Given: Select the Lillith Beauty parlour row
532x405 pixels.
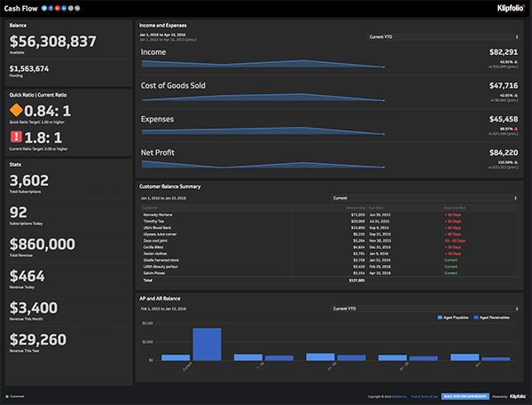Looking at the screenshot, I should tap(329, 267).
